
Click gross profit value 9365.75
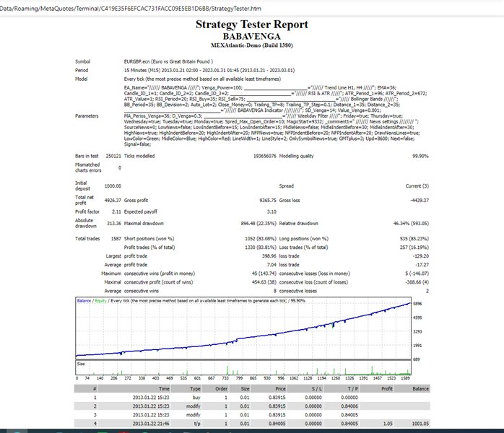[x=268, y=201]
